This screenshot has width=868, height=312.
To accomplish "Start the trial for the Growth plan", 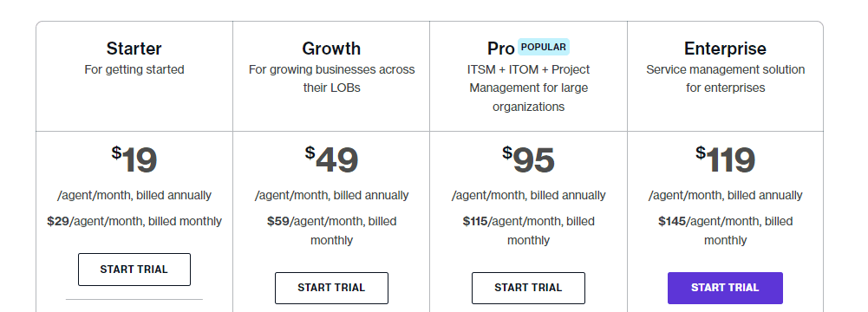I will point(331,288).
